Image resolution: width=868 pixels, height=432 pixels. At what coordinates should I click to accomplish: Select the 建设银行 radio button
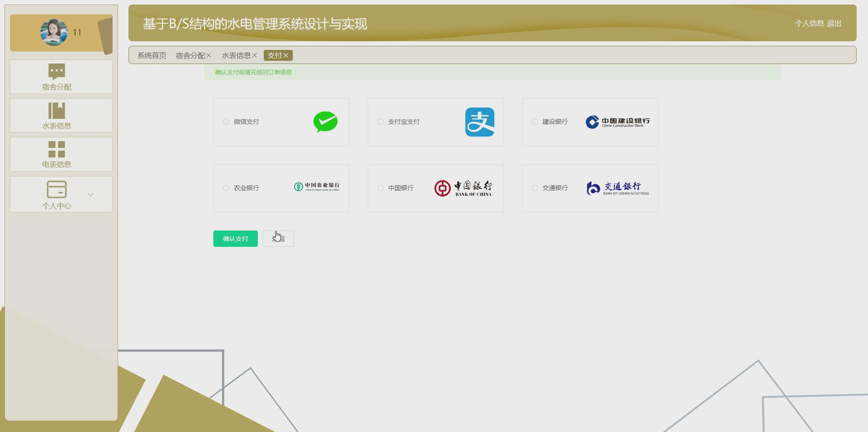coord(535,122)
